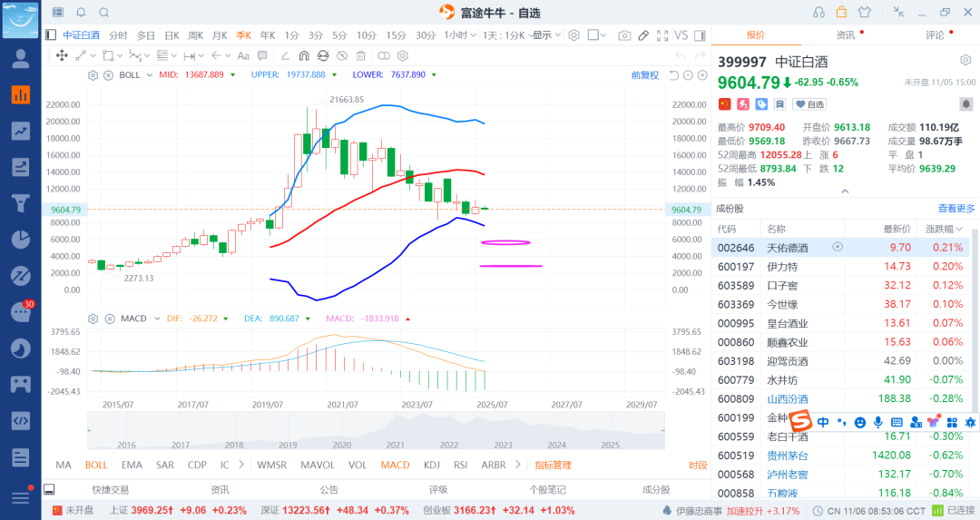Expand the BOLL indicator dropdown arrow

(x=149, y=75)
